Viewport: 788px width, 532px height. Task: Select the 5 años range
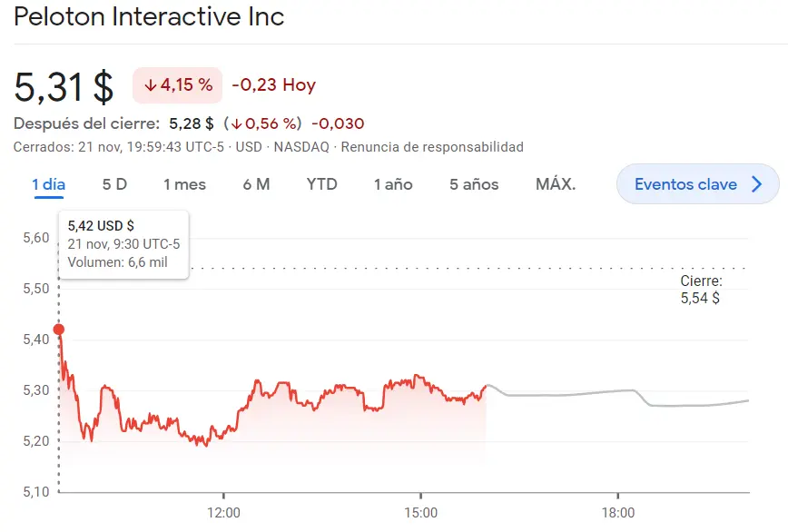472,183
